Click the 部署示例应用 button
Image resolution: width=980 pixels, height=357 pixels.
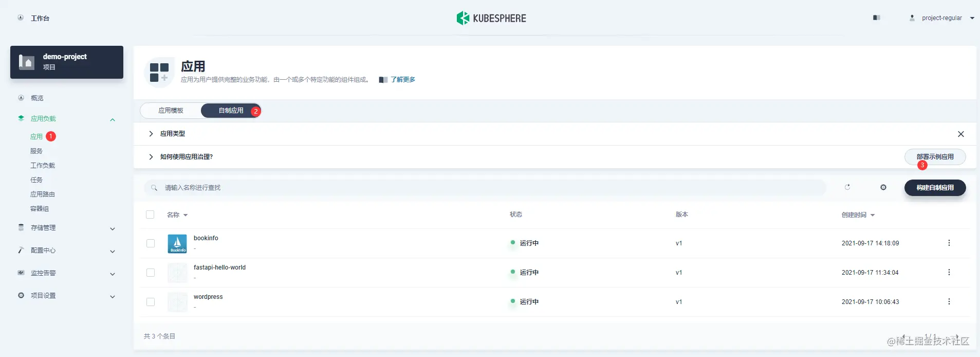(935, 157)
